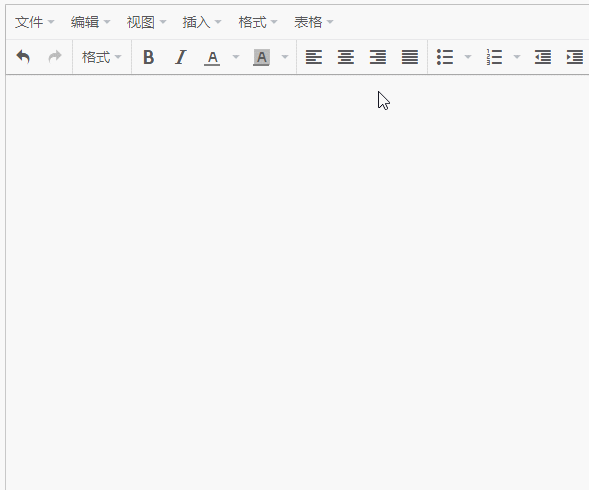Expand the text color dropdown arrow
Image resolution: width=589 pixels, height=490 pixels.
click(x=236, y=57)
